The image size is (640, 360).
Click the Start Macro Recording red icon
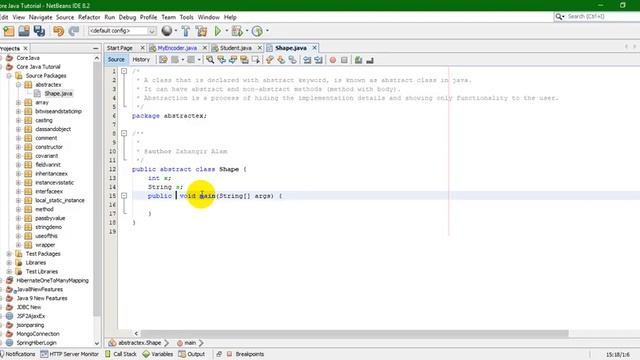point(333,60)
